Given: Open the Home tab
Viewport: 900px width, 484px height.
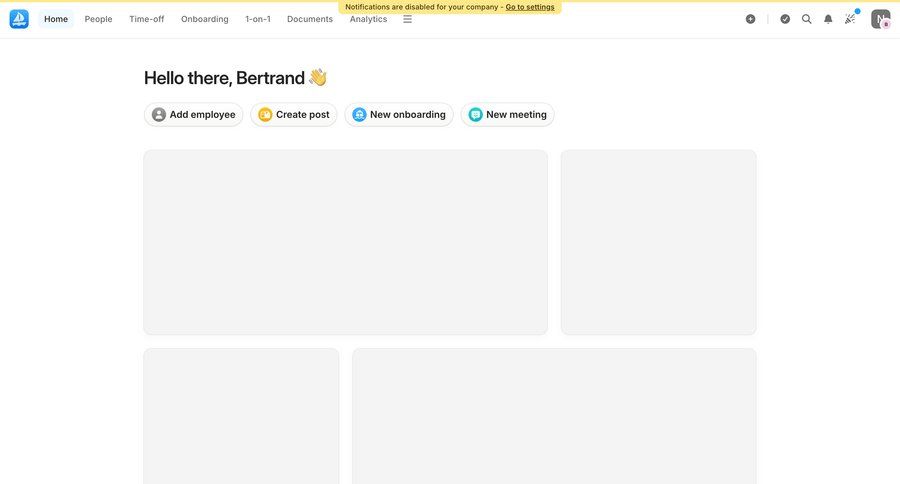Looking at the screenshot, I should [x=56, y=19].
